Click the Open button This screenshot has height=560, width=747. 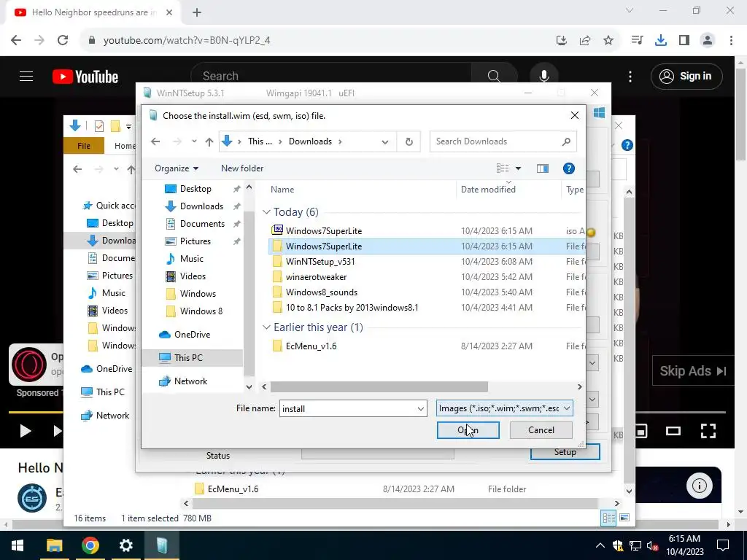pos(468,430)
